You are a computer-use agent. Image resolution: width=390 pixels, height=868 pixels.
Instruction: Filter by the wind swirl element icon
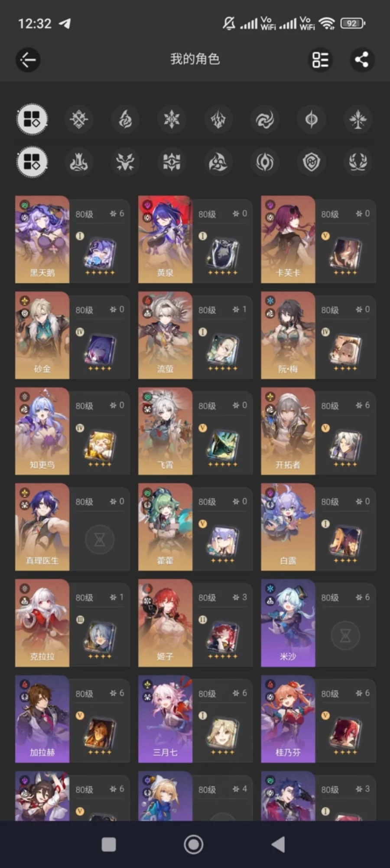(265, 119)
